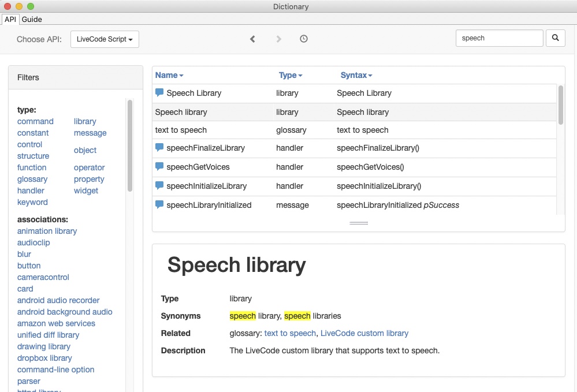Go back with the left arrow

click(x=252, y=39)
